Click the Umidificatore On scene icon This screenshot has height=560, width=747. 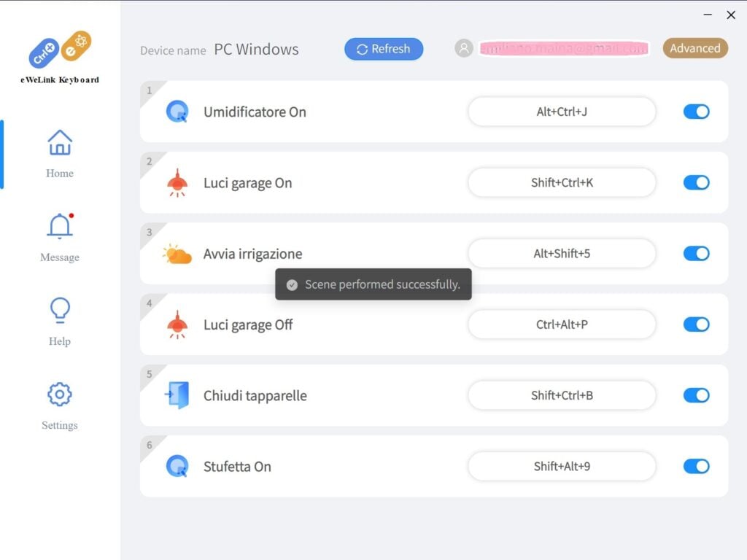pos(177,112)
